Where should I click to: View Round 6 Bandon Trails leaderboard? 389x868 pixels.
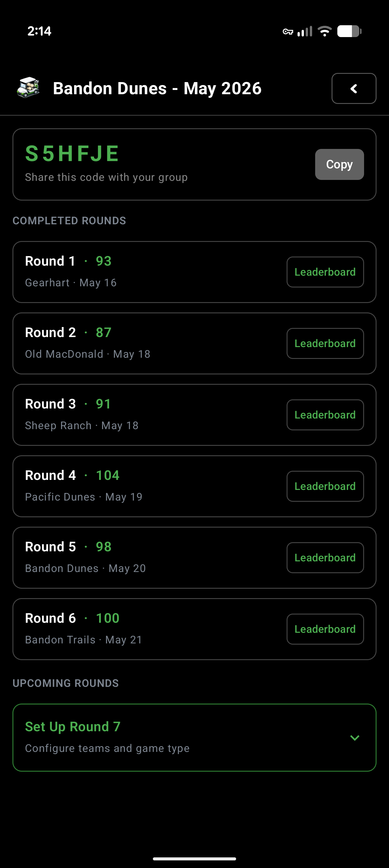click(x=325, y=629)
